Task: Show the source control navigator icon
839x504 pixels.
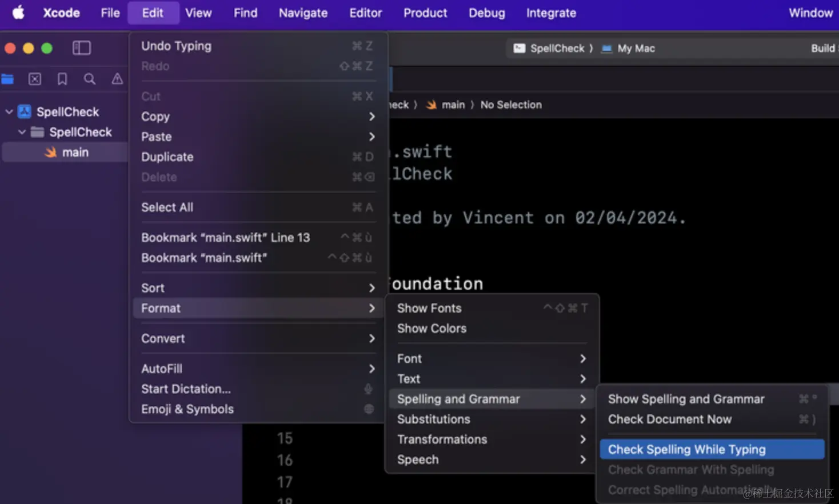Action: point(35,79)
